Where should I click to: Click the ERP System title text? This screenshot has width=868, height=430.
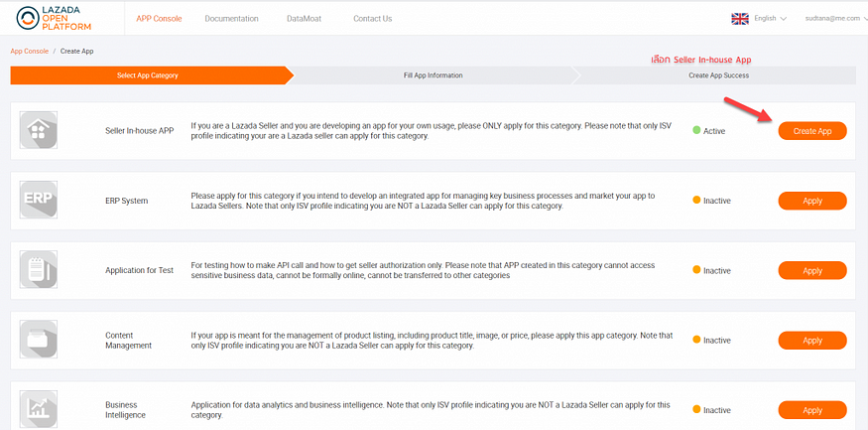pyautogui.click(x=127, y=201)
